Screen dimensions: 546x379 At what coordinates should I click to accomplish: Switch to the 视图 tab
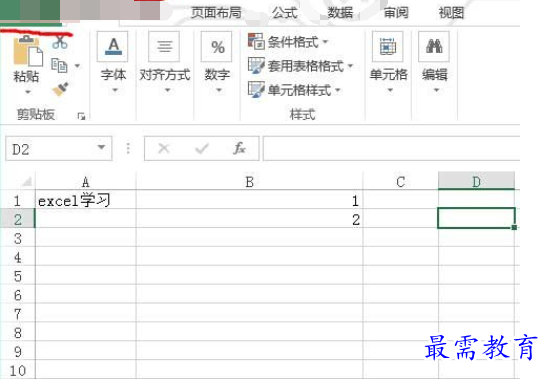[x=451, y=13]
